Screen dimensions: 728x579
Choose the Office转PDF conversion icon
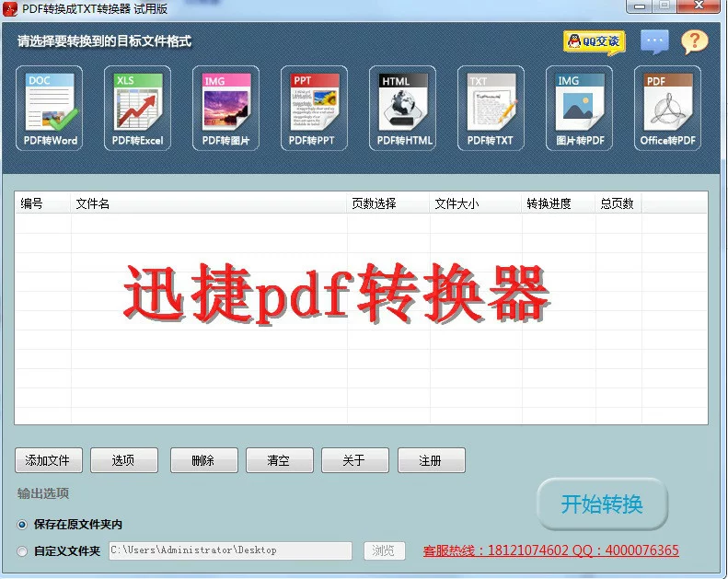667,109
